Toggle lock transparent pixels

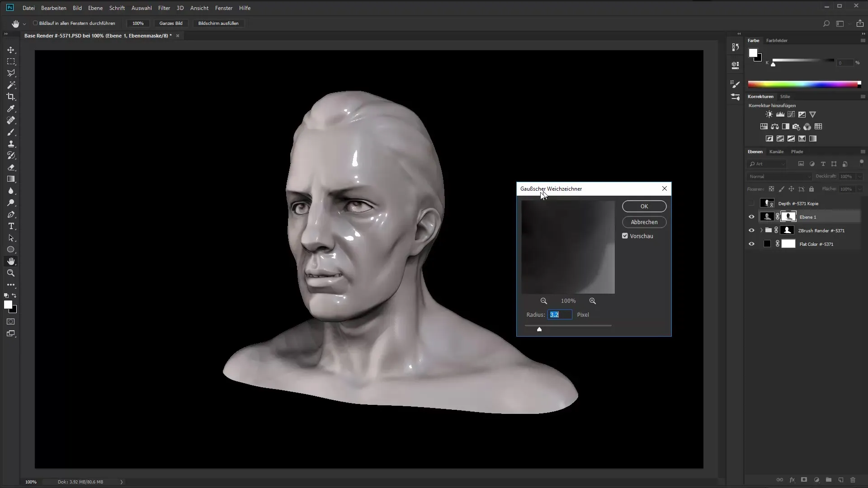(x=771, y=189)
